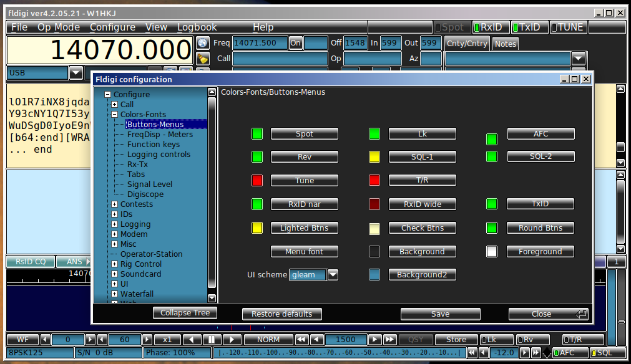
Task: Click dark red swatch beside RxID wide
Action: (374, 204)
